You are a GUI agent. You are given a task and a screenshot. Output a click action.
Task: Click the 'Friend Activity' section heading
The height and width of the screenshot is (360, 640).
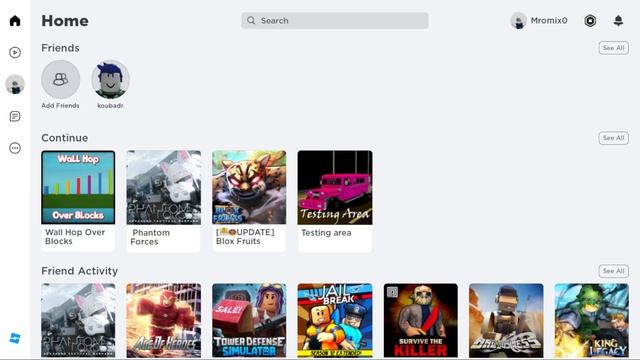click(80, 271)
